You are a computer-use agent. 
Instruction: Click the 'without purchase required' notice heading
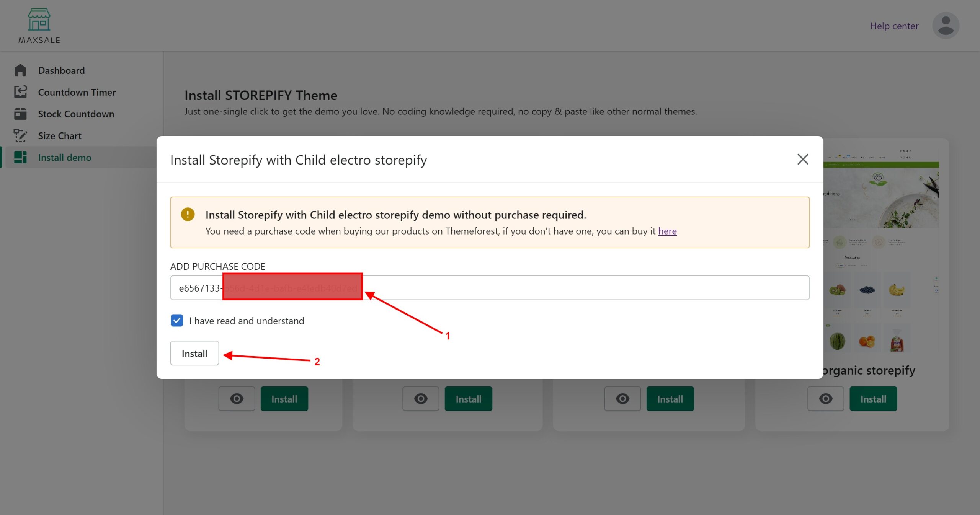click(396, 215)
